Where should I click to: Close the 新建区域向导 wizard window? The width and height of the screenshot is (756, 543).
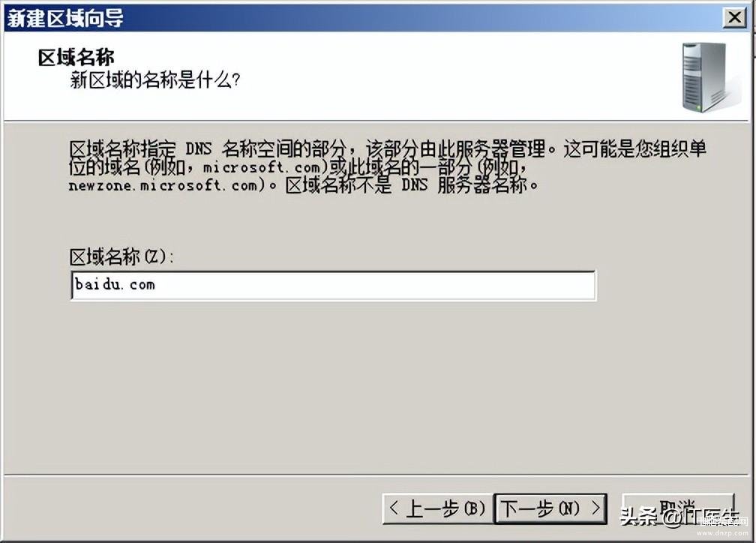[734, 17]
